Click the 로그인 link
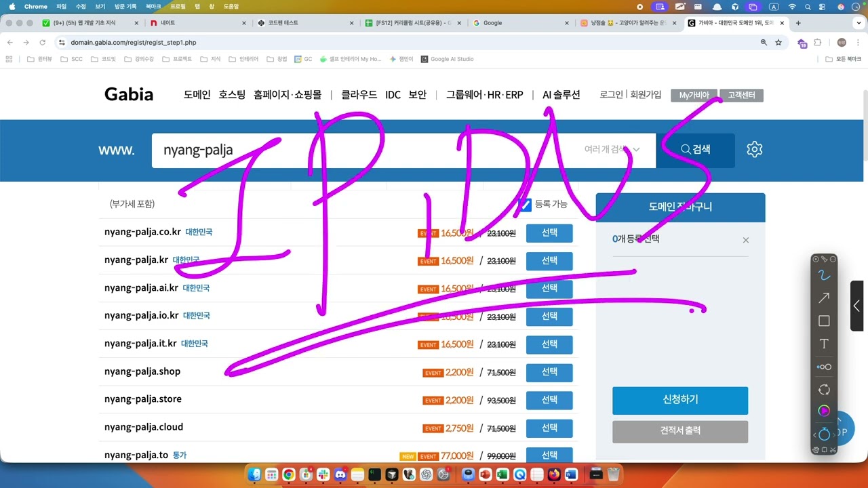 (x=611, y=95)
